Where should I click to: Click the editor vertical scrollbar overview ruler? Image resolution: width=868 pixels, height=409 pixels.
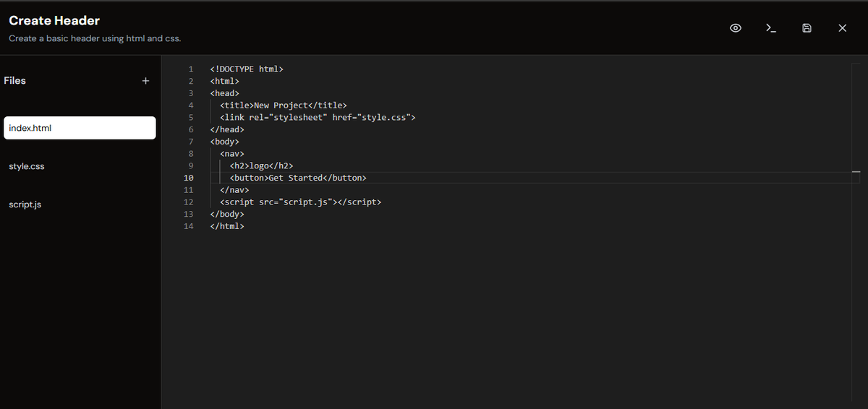pos(856,231)
